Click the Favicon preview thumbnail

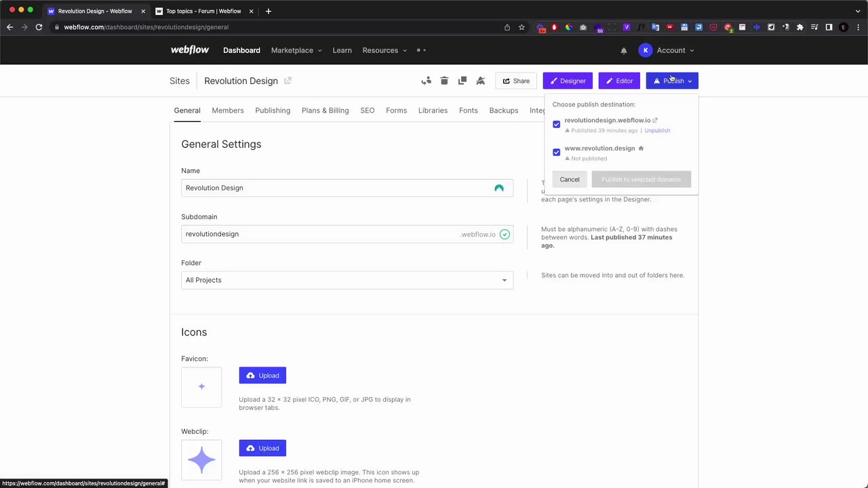pos(201,387)
